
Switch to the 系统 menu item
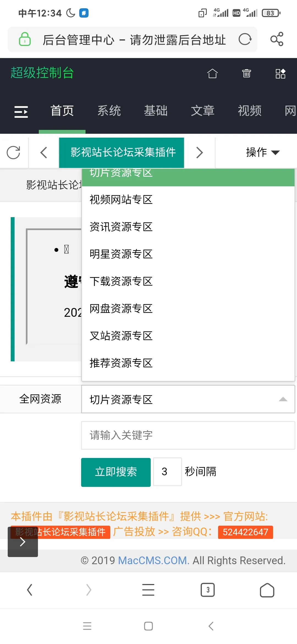(x=109, y=111)
